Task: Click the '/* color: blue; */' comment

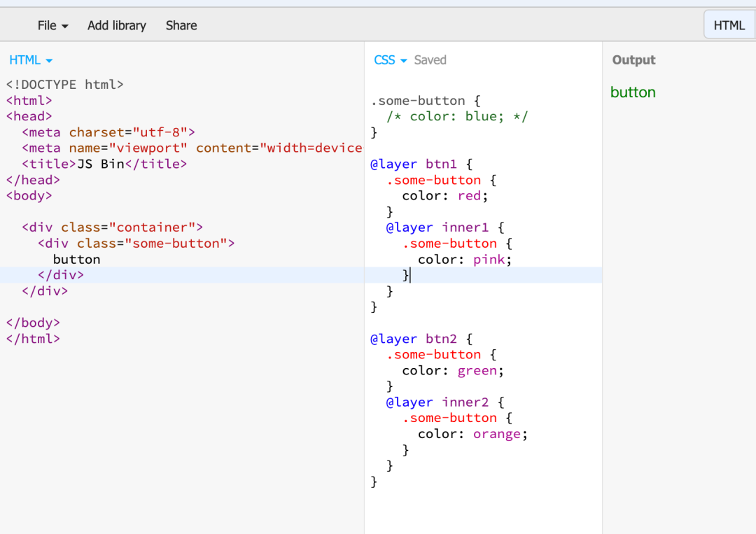Action: click(457, 116)
